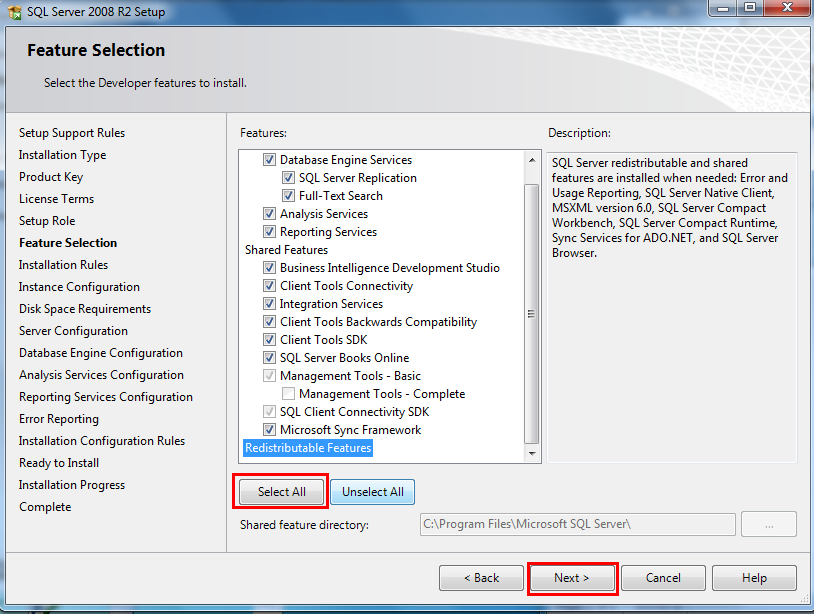Screen dimensions: 814x614
Task: Close the SQL Server Setup window
Action: point(788,8)
